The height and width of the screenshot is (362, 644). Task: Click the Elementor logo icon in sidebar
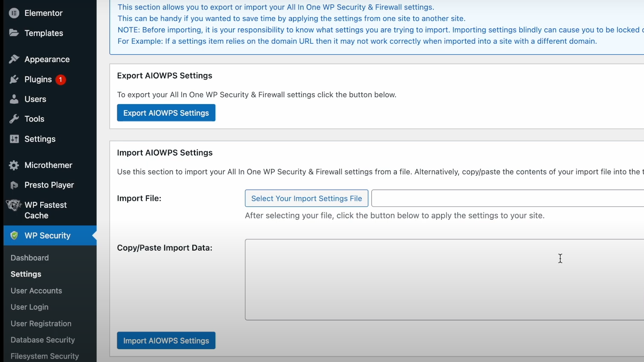[x=14, y=13]
